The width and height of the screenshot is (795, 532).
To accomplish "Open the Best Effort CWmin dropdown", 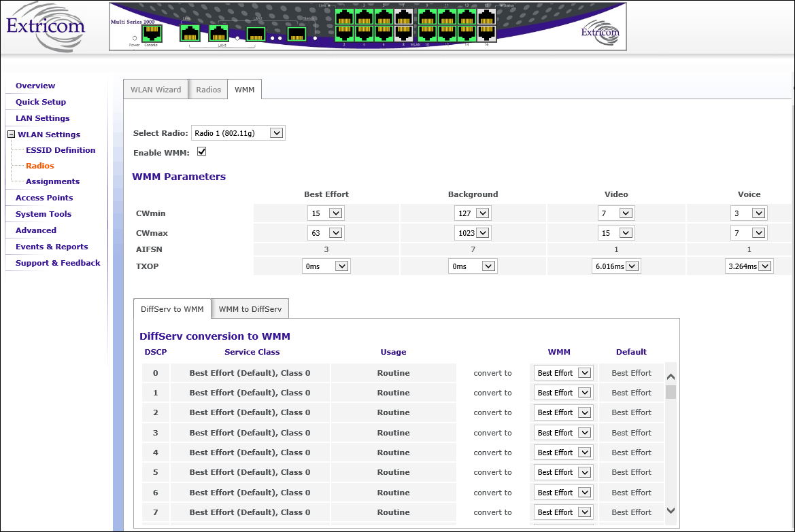I will [326, 213].
